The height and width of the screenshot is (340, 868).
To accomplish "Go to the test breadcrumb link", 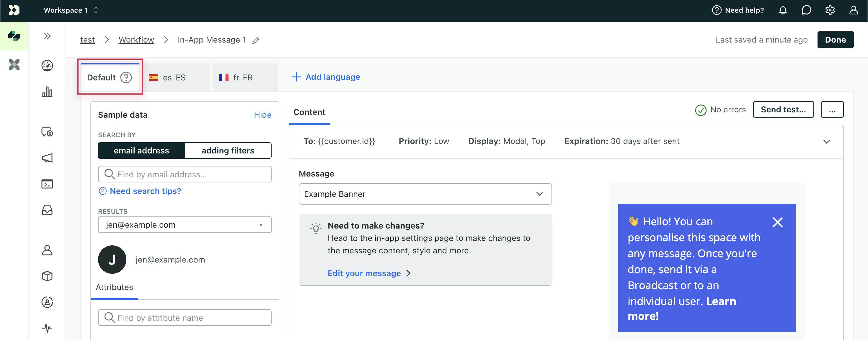I will (87, 40).
